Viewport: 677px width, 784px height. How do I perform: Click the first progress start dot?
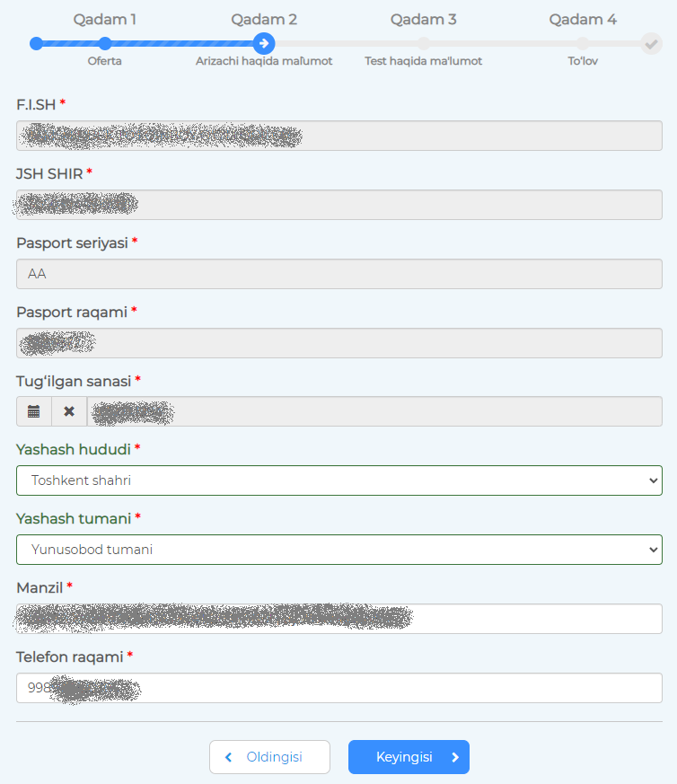pos(36,43)
